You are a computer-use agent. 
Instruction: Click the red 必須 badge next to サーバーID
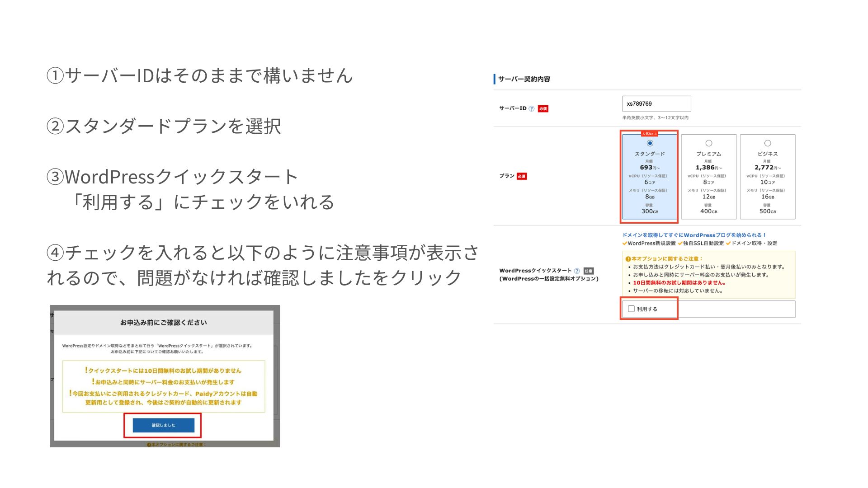(543, 108)
